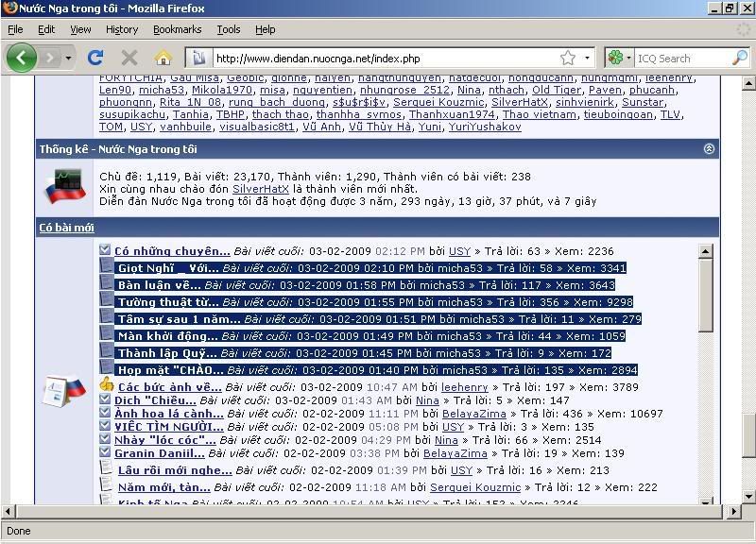Open the SilverHatX newest member link
Image resolution: width=756 pixels, height=544 pixels.
tap(260, 189)
